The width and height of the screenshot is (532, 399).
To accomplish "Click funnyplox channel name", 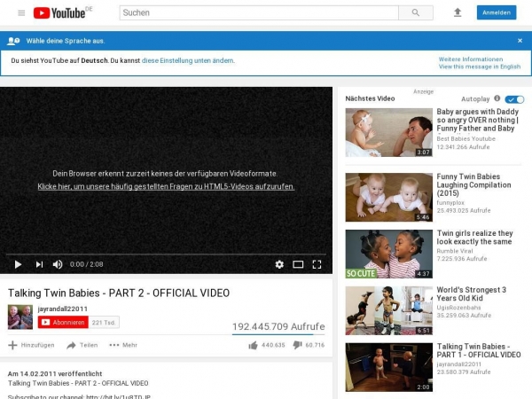I will [x=450, y=202].
